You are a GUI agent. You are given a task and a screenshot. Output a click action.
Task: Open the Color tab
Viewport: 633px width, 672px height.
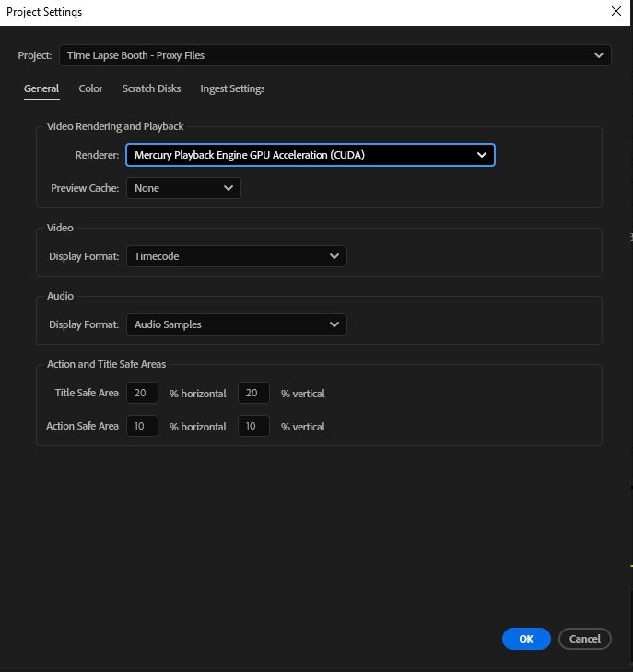point(90,88)
